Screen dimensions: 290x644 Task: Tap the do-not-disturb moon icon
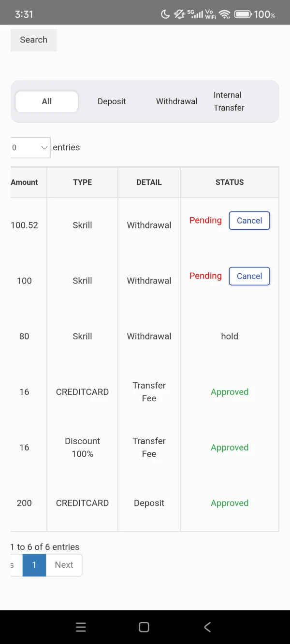(165, 14)
